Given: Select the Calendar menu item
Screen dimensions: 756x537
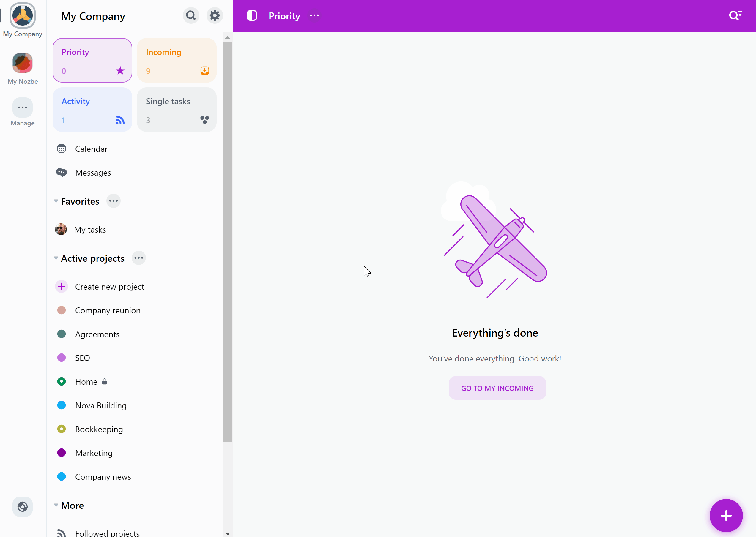Looking at the screenshot, I should (91, 148).
